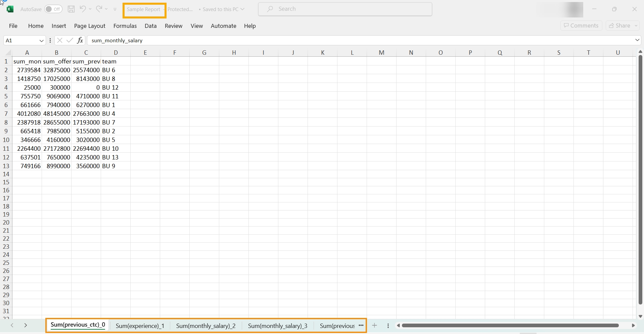
Task: Add a new sheet with plus icon
Action: [x=374, y=326]
